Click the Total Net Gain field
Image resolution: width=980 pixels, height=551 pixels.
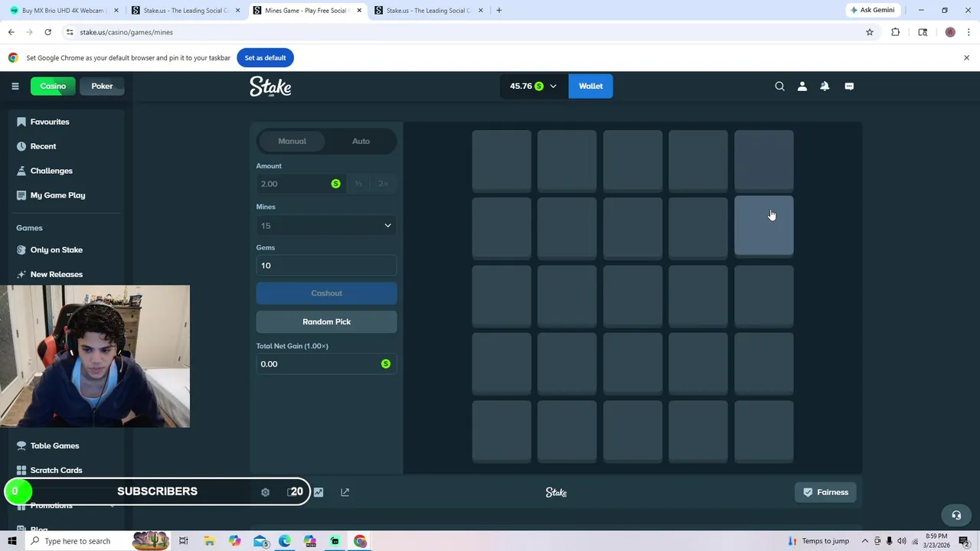tap(326, 364)
